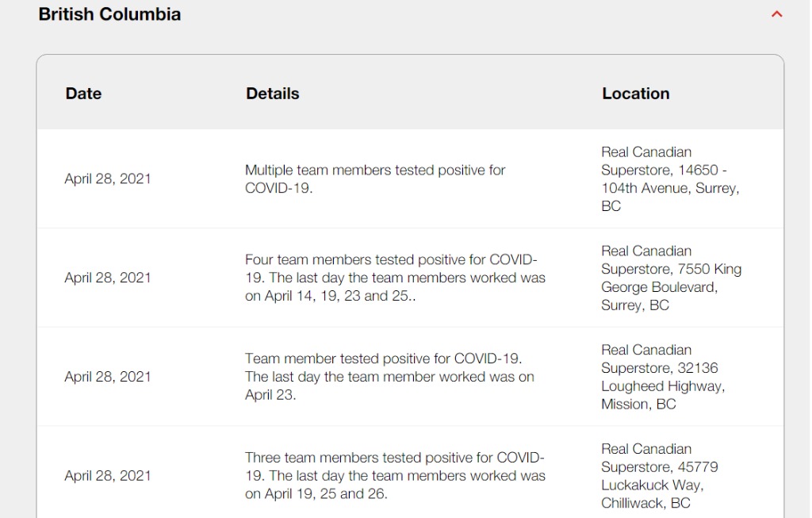Select the Date column header
This screenshot has width=812, height=518.
pyautogui.click(x=83, y=94)
